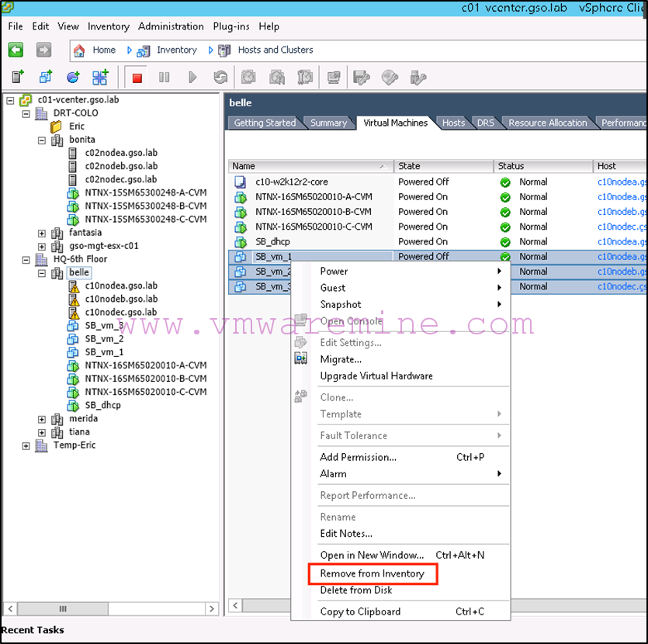Click the Status column header
648x644 pixels.
[x=543, y=166]
